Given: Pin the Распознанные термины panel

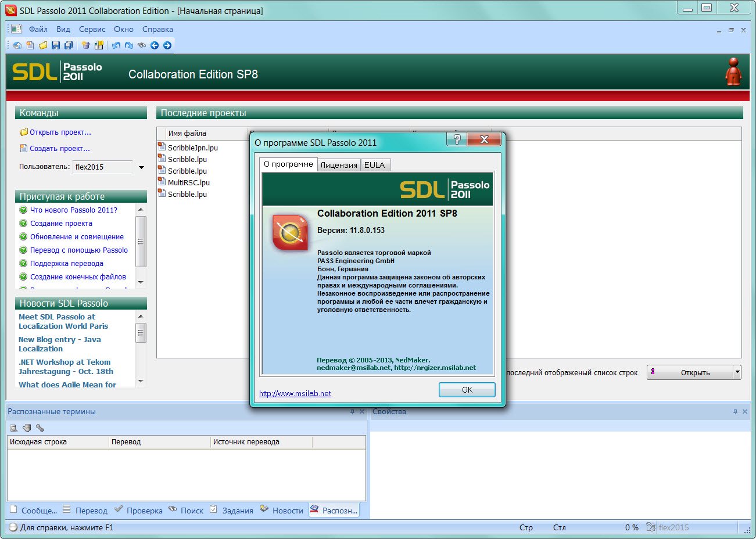Looking at the screenshot, I should pyautogui.click(x=352, y=411).
